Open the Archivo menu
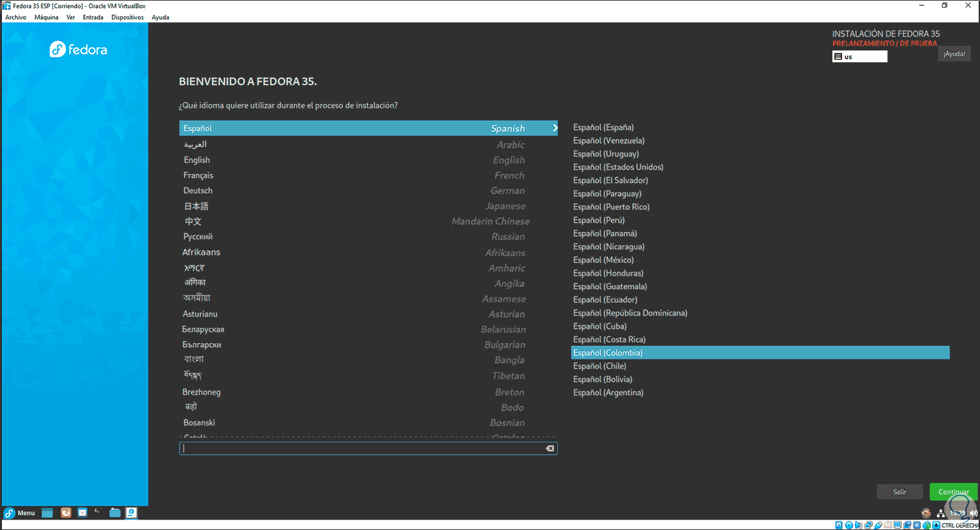 16,18
